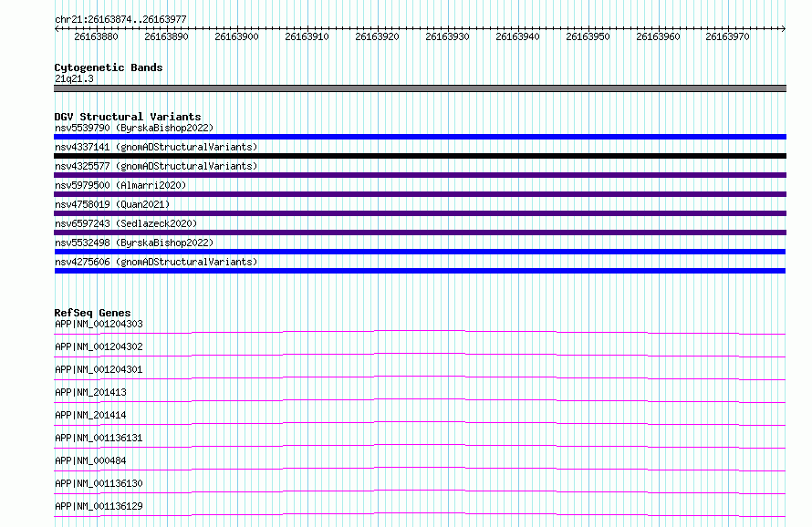Image resolution: width=812 pixels, height=527 pixels.
Task: Click the ruler's right end arrow
Action: click(784, 28)
